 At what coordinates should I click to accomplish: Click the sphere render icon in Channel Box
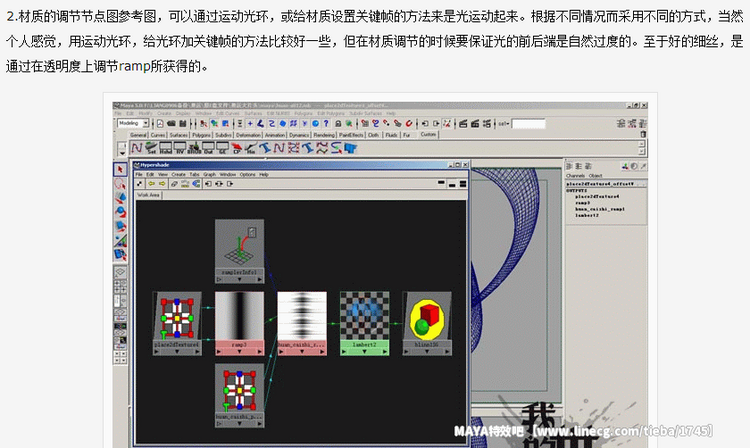pyautogui.click(x=634, y=166)
